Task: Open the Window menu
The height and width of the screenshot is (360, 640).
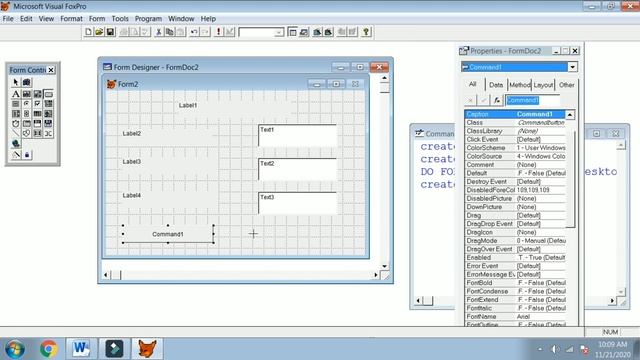Action: coord(181,19)
